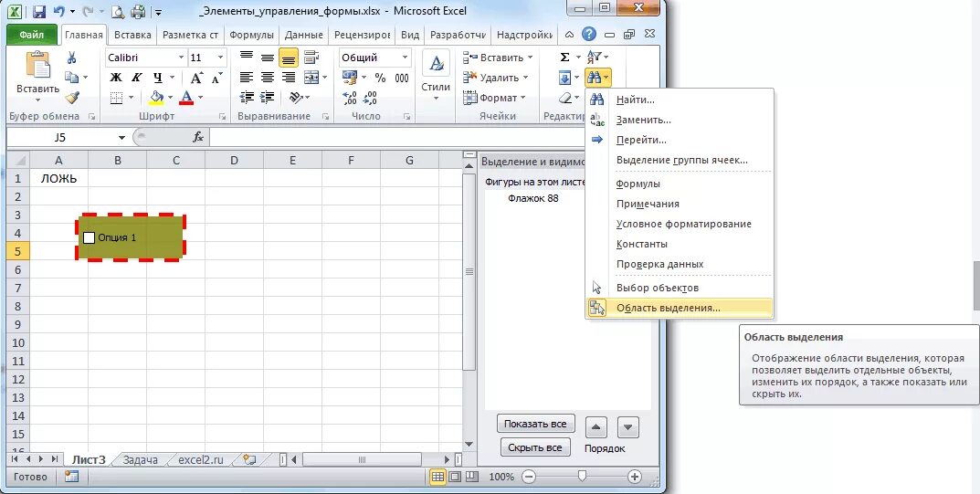
Task: Apply borders with the borders icon
Action: click(116, 98)
